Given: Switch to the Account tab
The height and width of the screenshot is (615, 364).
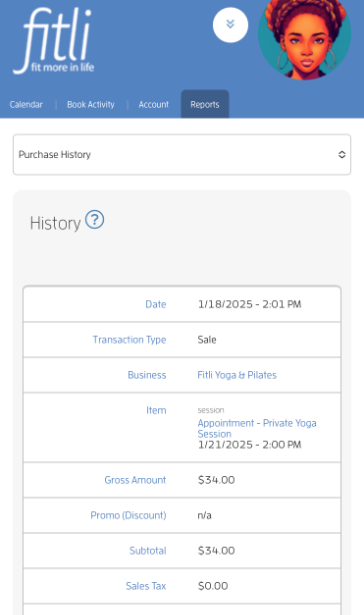Looking at the screenshot, I should 153,105.
